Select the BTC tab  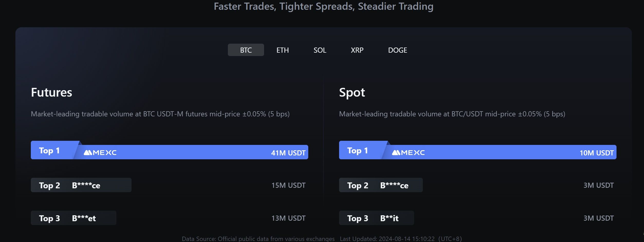pyautogui.click(x=246, y=50)
